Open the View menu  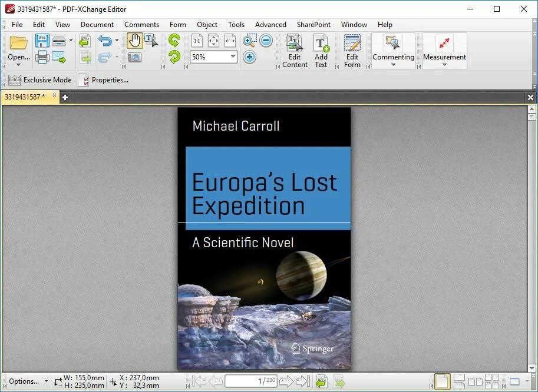(x=62, y=25)
